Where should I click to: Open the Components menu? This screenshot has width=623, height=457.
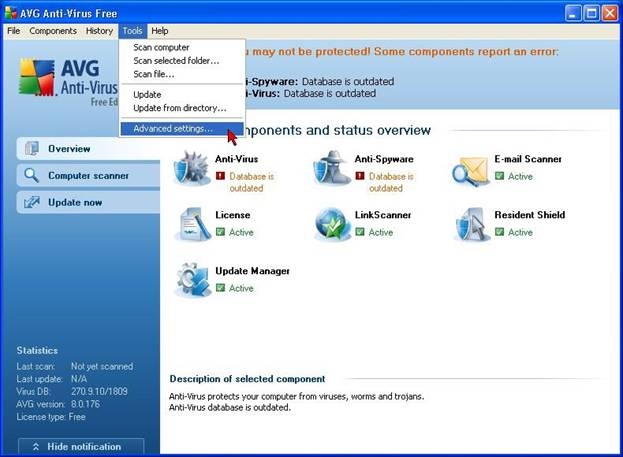pos(53,31)
